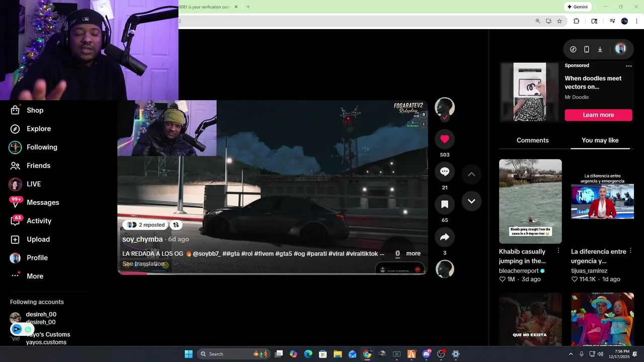Switch to the You may like tab
644x362 pixels.
tap(600, 140)
